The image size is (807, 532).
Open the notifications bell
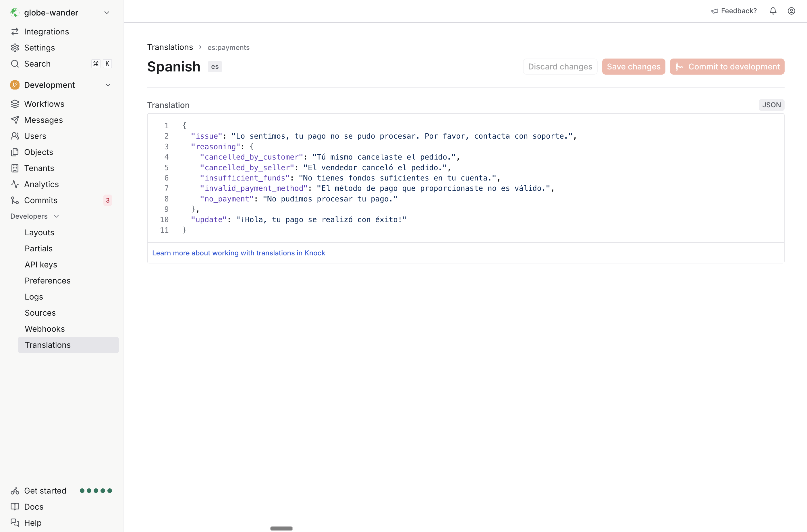coord(773,11)
